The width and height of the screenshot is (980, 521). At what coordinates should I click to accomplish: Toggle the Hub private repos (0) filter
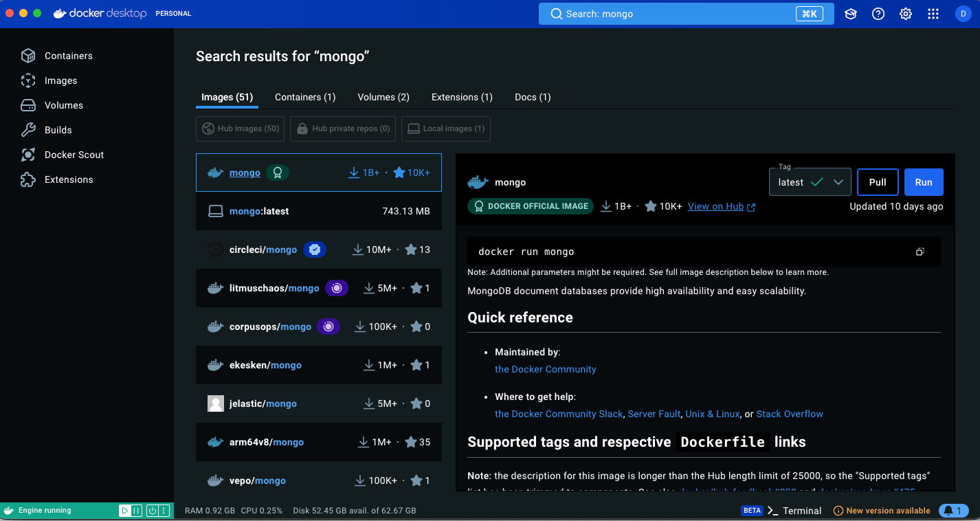[x=343, y=129]
